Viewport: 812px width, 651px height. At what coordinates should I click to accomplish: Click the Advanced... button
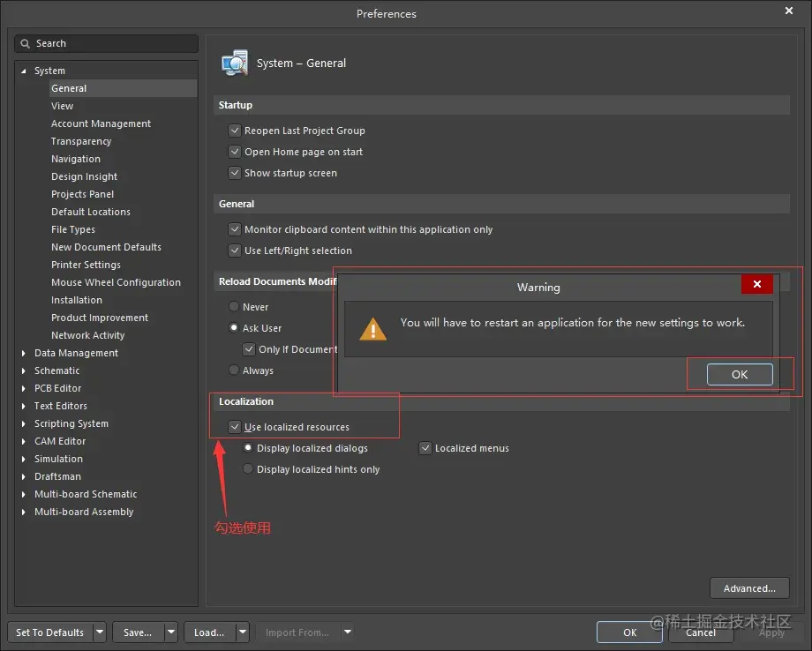(x=749, y=587)
